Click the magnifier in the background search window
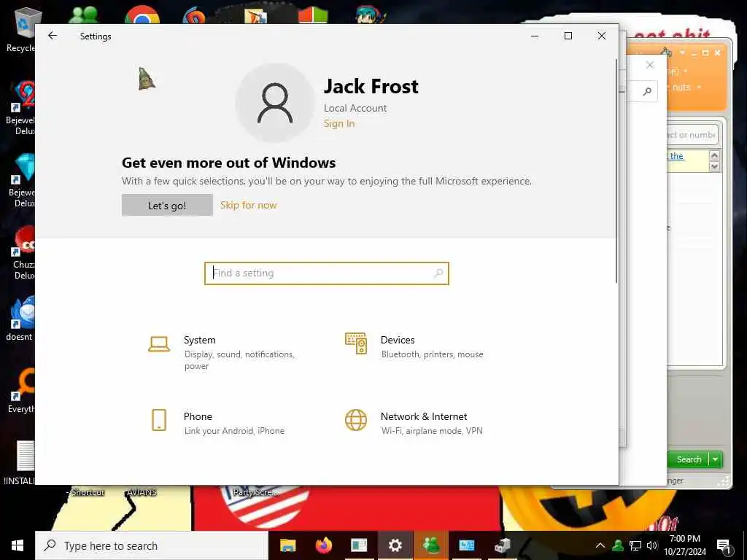 coord(647,91)
